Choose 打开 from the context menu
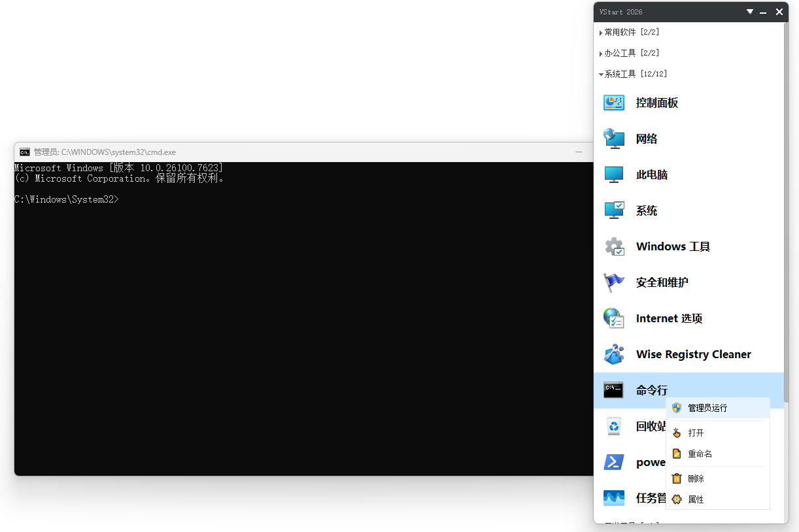 717,433
